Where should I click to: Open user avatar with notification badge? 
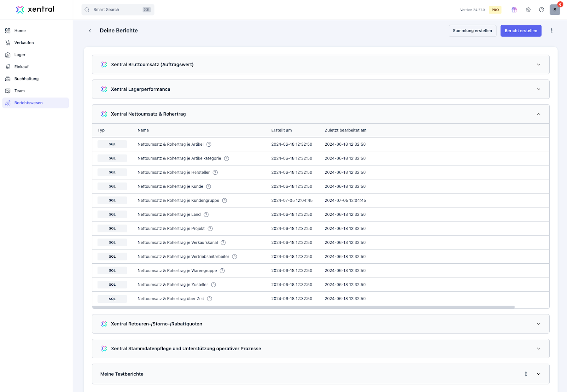[x=555, y=10]
